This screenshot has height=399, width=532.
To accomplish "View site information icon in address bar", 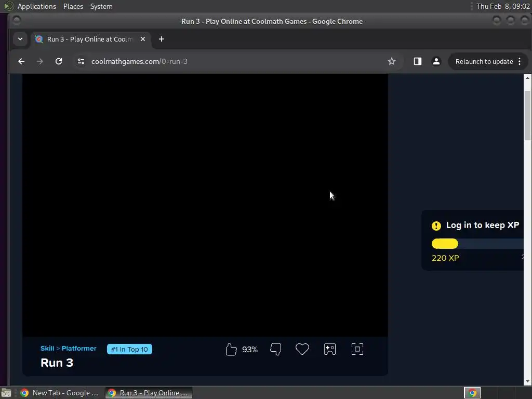I will coord(81,61).
